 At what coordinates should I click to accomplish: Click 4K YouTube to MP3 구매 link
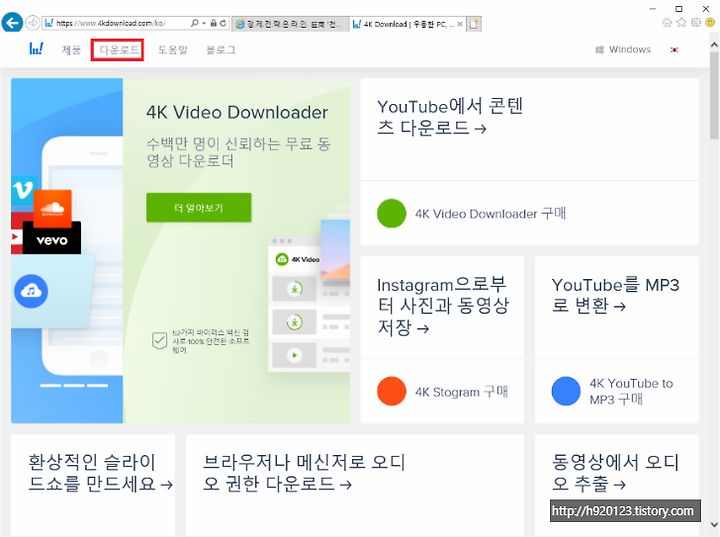pos(631,391)
